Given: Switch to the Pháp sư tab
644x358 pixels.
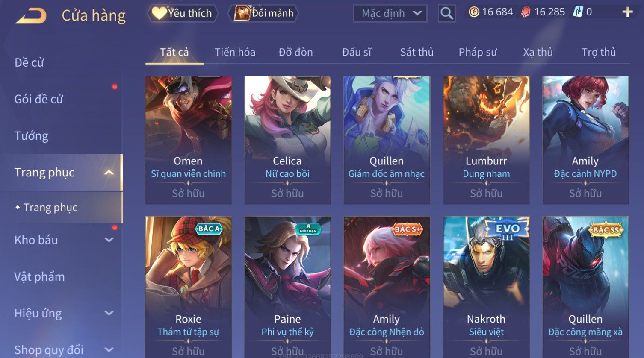Looking at the screenshot, I should [478, 52].
